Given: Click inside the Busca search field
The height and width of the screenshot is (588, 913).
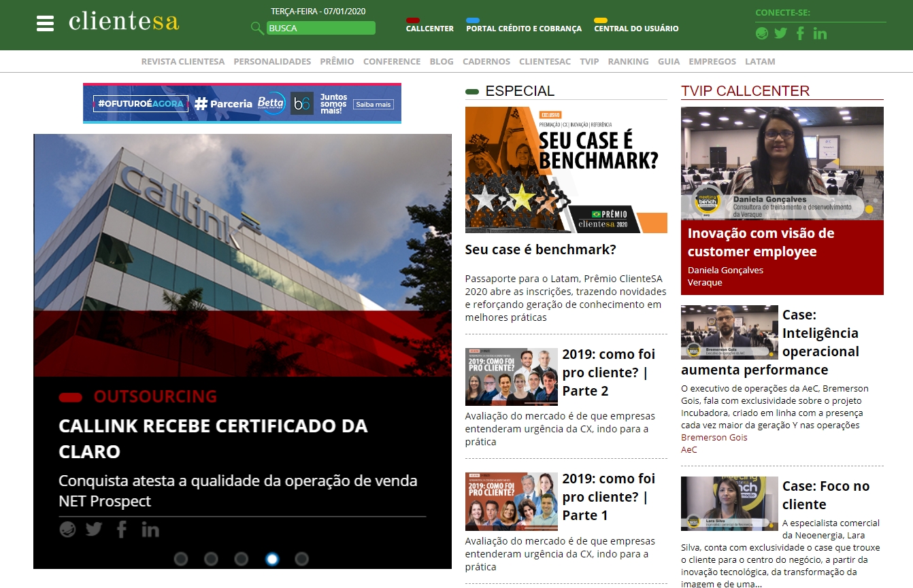Looking at the screenshot, I should tap(320, 28).
